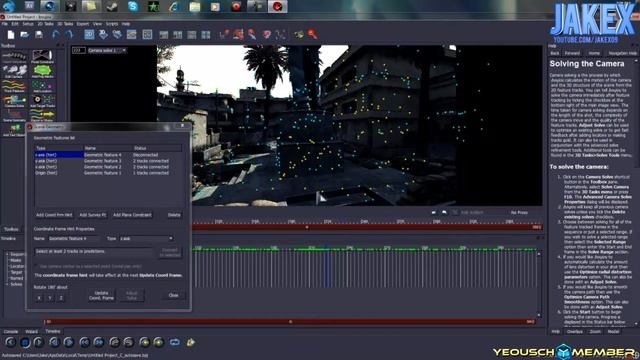Click the Update Coord. Frame button

pyautogui.click(x=101, y=296)
